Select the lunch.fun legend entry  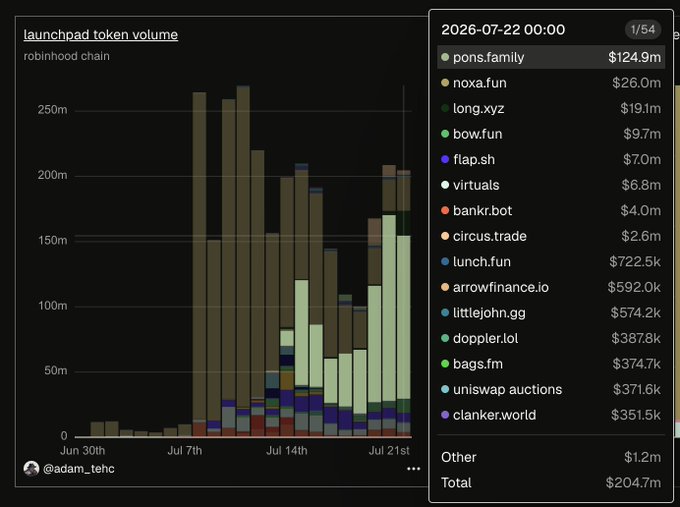[551, 262]
